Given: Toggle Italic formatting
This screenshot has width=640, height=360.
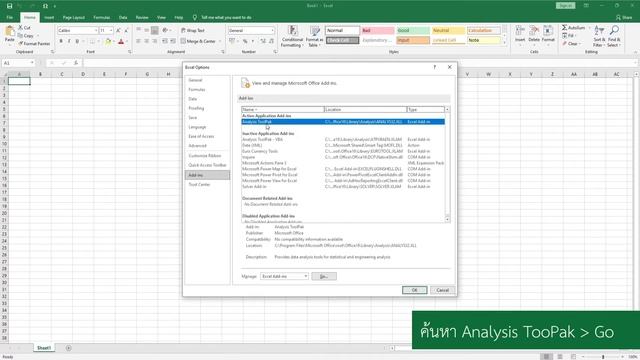Looking at the screenshot, I should 69,41.
